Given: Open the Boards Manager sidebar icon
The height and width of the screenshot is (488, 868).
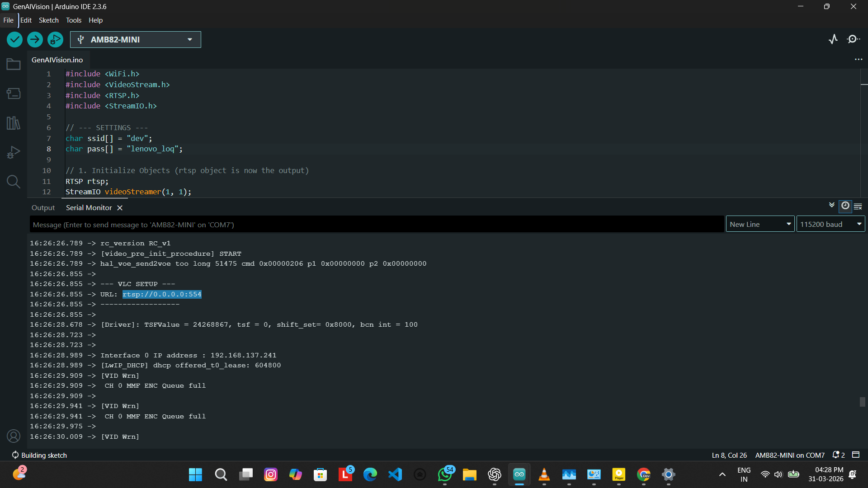Looking at the screenshot, I should tap(14, 94).
